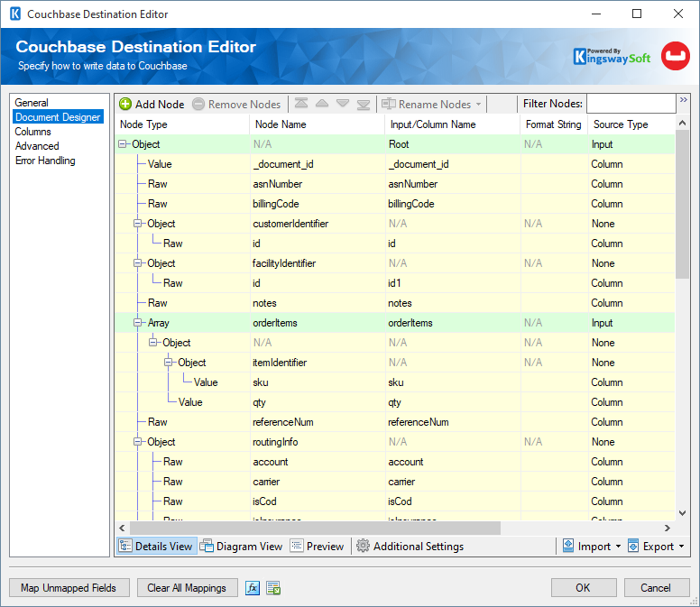The width and height of the screenshot is (700, 607).
Task: Click the horizontal scrollbar thumb
Action: coord(315,528)
